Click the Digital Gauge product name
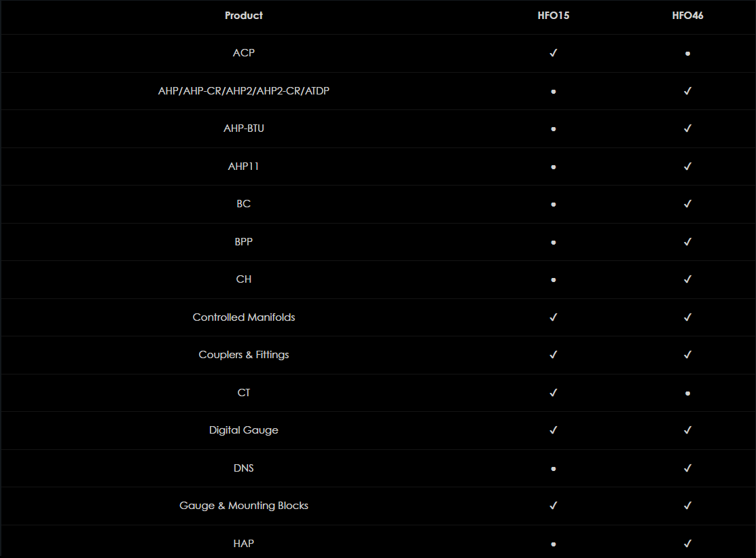This screenshot has height=558, width=756. (243, 430)
